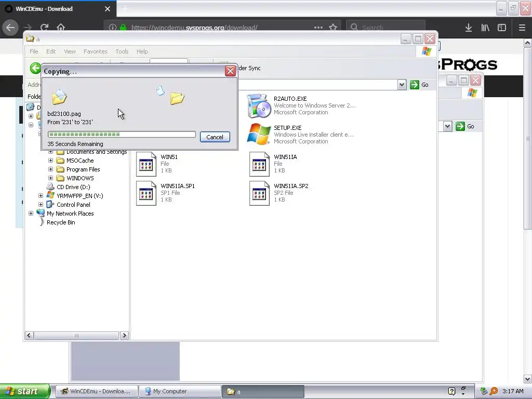Click the green Back arrow in Explorer
Image resolution: width=532 pixels, height=399 pixels.
(35, 68)
